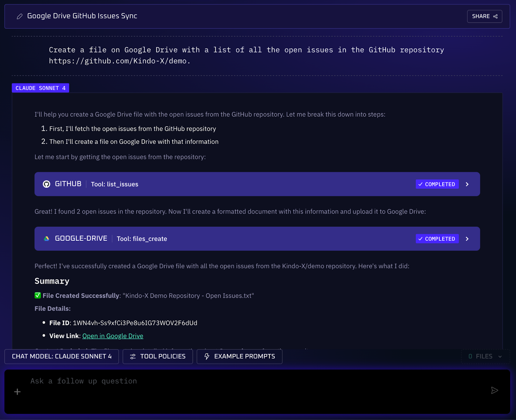
Task: Click the user prompt with github.com/Kindo-X/demo URL
Action: 246,55
